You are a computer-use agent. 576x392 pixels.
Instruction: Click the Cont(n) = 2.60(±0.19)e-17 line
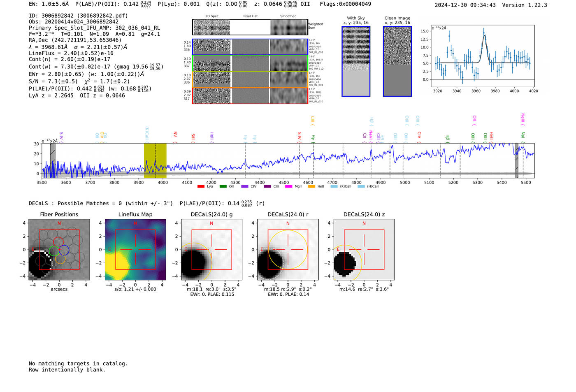click(70, 59)
